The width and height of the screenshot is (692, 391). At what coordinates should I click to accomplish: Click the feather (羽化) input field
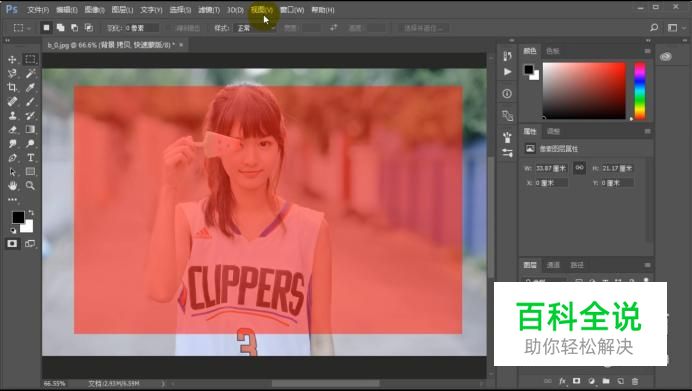[141, 28]
